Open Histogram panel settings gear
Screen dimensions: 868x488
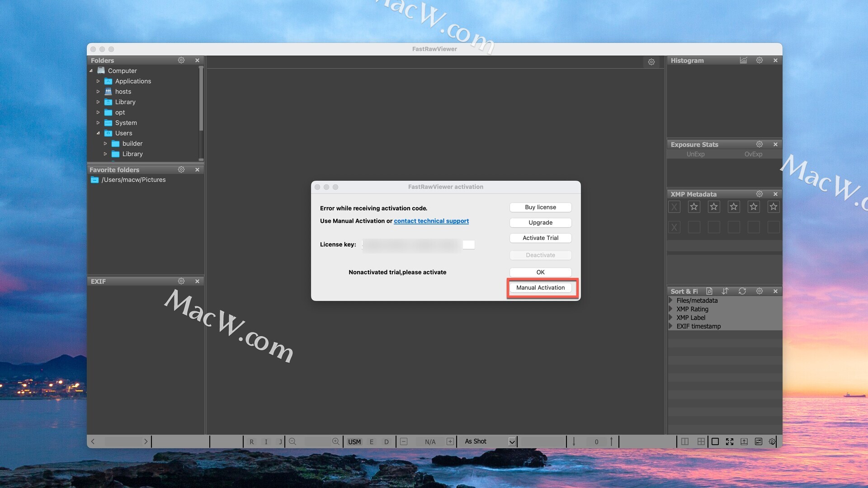coord(759,60)
